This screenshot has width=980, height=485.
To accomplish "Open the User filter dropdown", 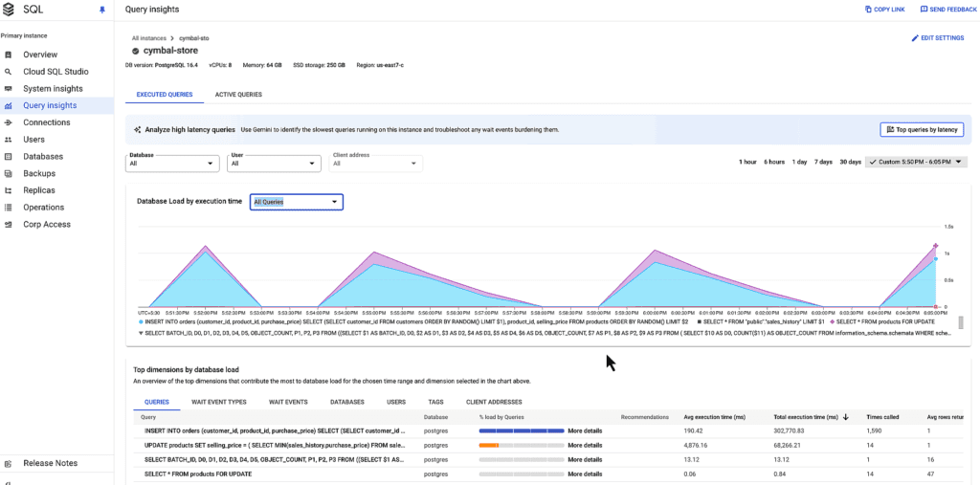I will point(275,164).
